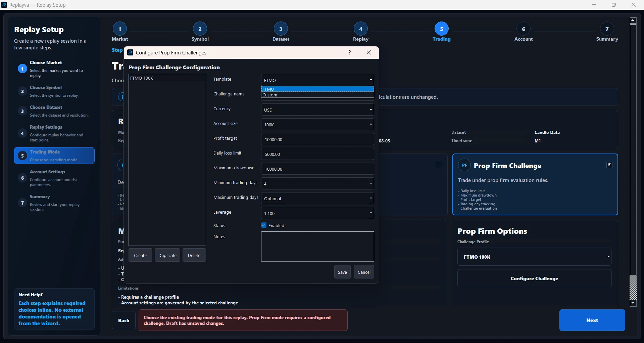Viewport: 644px width, 343px height.
Task: Click the PF badge on Prop Firm Challenge card
Action: tap(464, 165)
